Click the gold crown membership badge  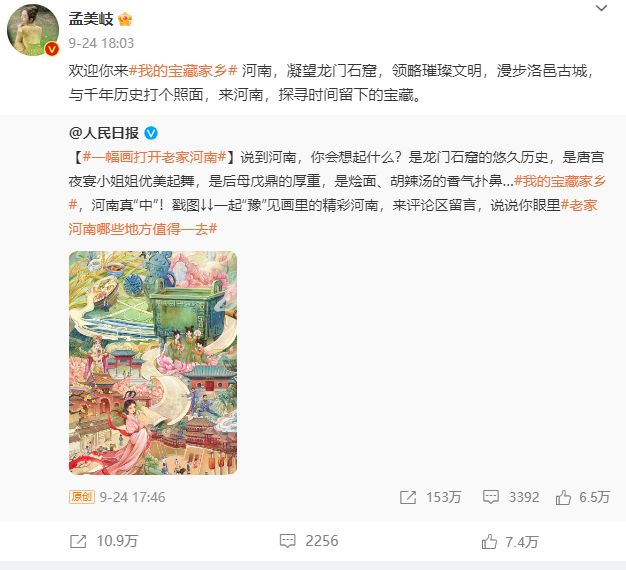(x=125, y=19)
